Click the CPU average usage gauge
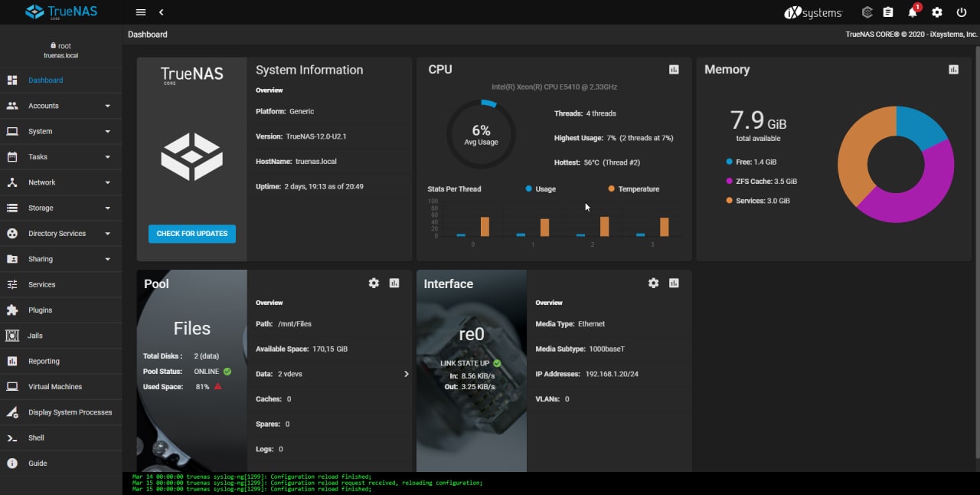This screenshot has width=980, height=495. pos(481,134)
